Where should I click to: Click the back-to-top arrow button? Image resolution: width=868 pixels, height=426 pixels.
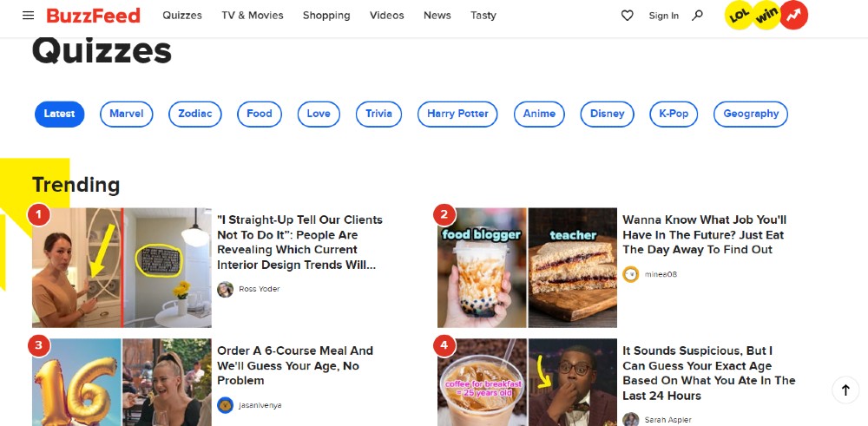(x=845, y=390)
